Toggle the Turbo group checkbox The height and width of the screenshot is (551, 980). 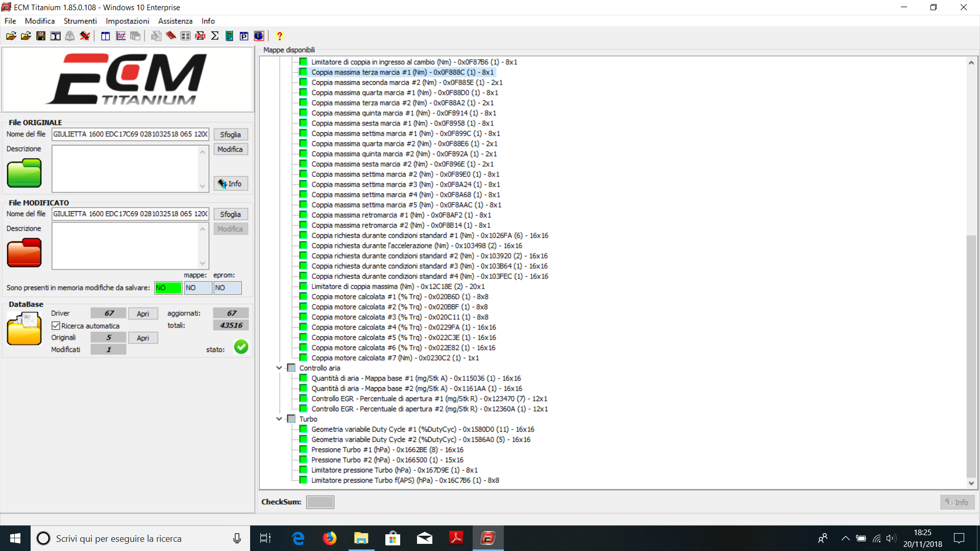(x=291, y=419)
